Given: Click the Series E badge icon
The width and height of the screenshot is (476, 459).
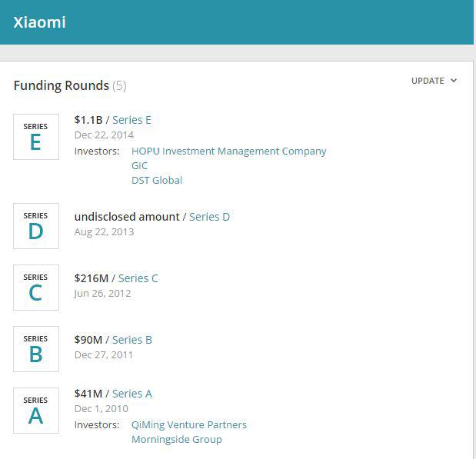Looking at the screenshot, I should tap(36, 137).
